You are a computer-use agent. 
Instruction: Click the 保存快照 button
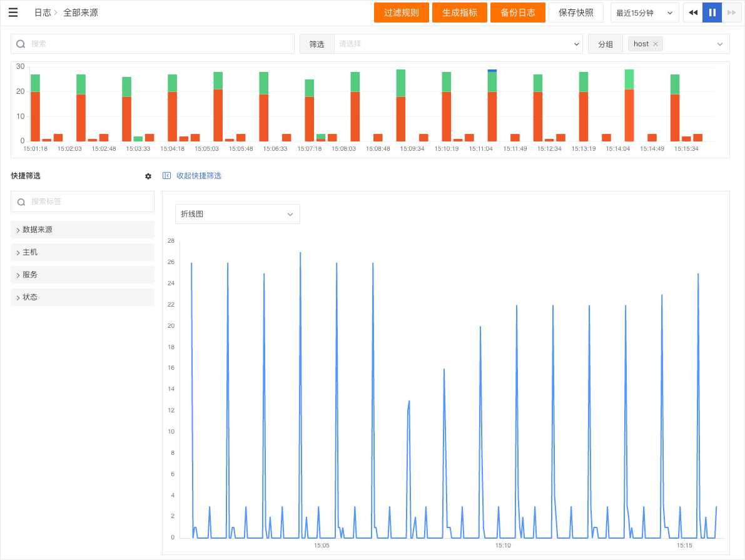click(576, 13)
